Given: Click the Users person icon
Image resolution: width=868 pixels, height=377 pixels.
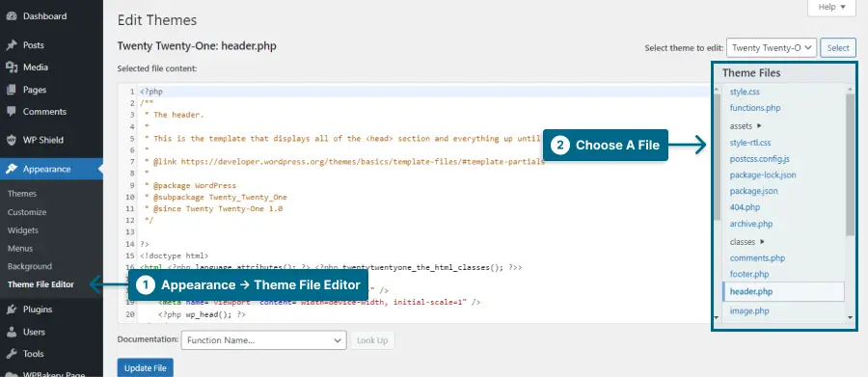Looking at the screenshot, I should pos(12,332).
